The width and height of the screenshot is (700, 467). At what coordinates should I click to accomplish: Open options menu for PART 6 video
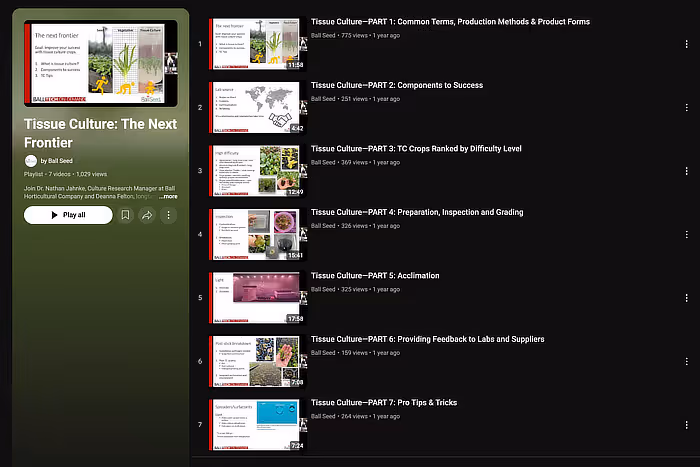(x=686, y=361)
